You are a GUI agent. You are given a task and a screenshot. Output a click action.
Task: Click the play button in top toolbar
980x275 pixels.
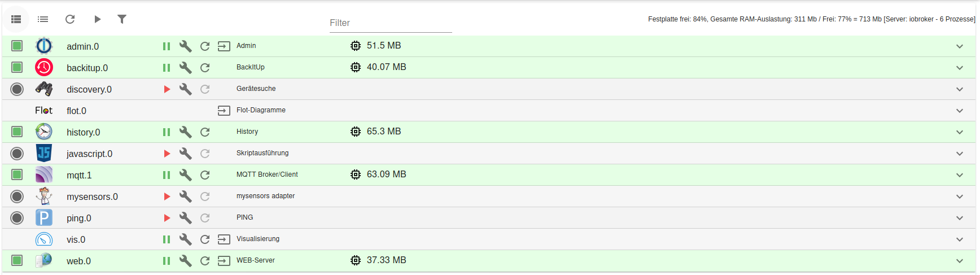[97, 19]
